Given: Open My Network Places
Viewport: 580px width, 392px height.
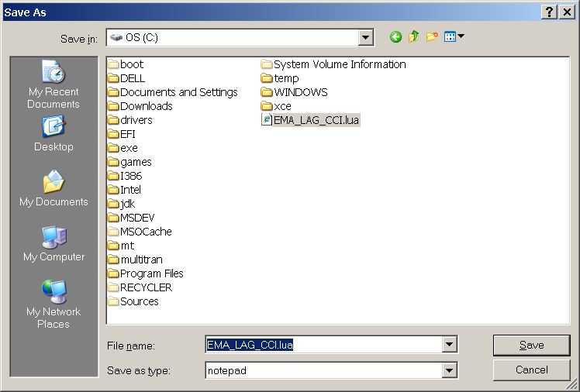Looking at the screenshot, I should click(54, 304).
